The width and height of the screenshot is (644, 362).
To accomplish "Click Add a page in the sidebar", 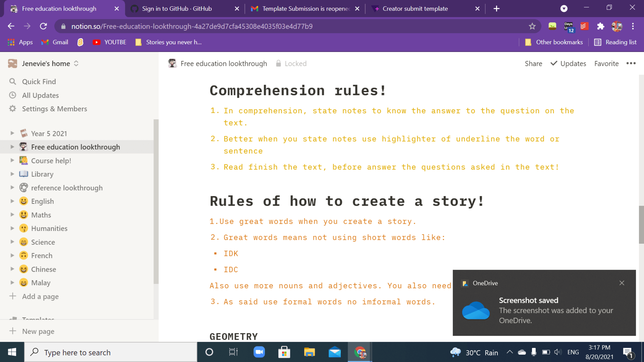I will point(40,296).
